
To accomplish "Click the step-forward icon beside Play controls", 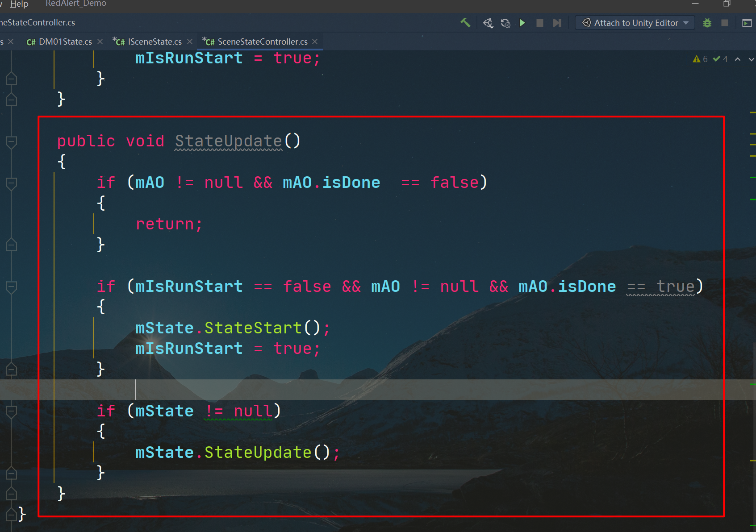I will 557,23.
